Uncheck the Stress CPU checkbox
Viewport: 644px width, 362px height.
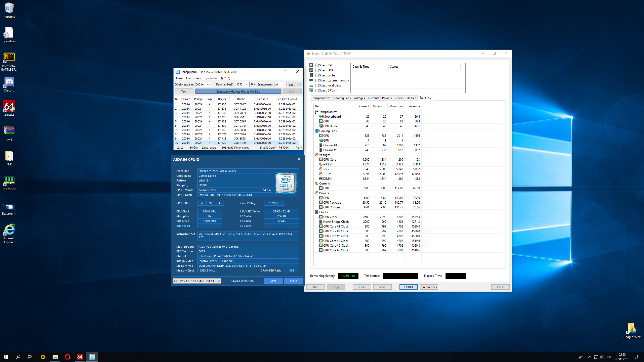(317, 65)
